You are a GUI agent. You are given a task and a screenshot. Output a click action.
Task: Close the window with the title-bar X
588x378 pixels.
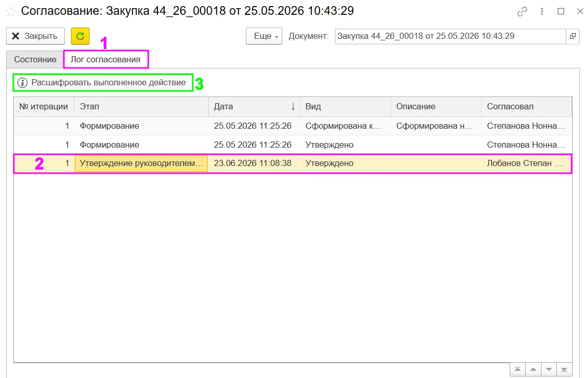tap(580, 12)
